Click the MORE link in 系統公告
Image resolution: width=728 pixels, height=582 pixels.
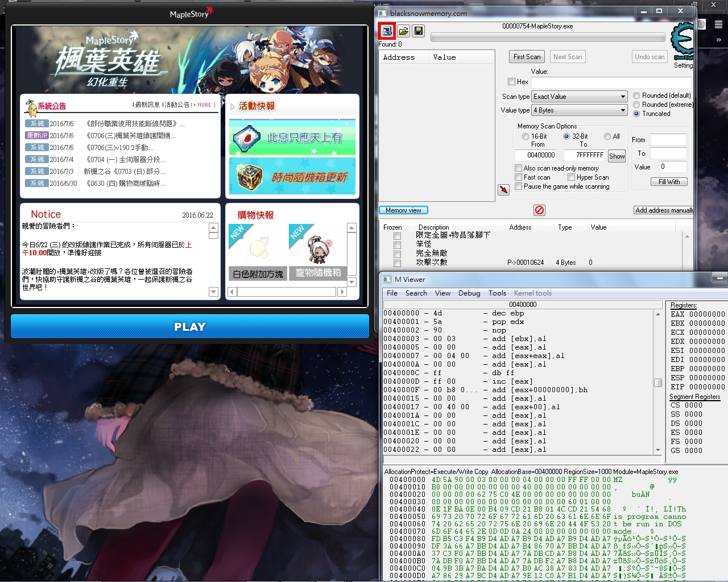(x=204, y=105)
